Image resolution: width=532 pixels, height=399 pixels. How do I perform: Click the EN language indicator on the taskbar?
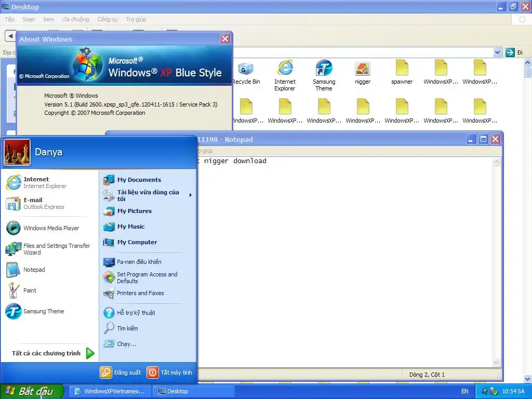click(465, 391)
